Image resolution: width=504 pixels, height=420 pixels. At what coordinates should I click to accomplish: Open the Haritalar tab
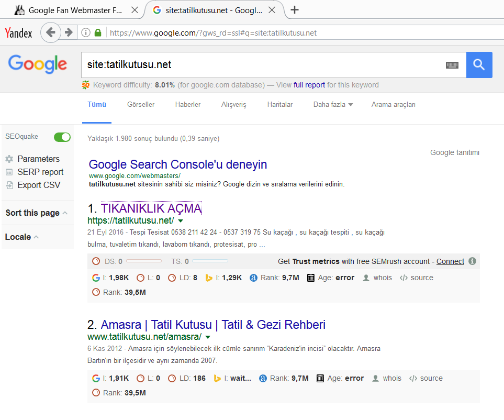tap(280, 105)
